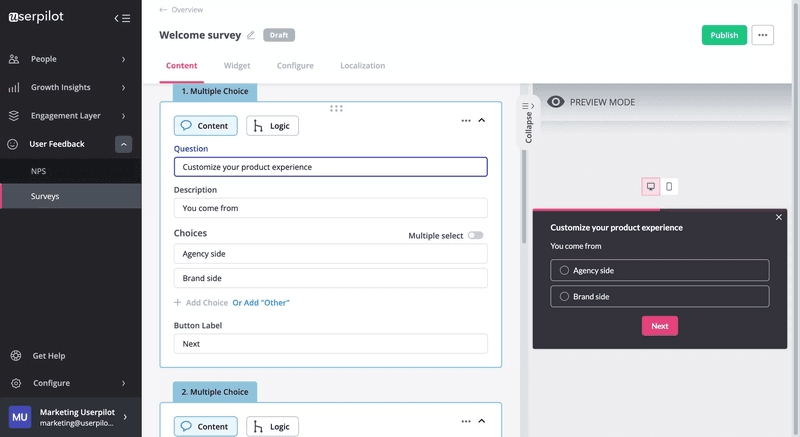800x437 pixels.
Task: Open question 2 three-dot options menu
Action: 466,421
